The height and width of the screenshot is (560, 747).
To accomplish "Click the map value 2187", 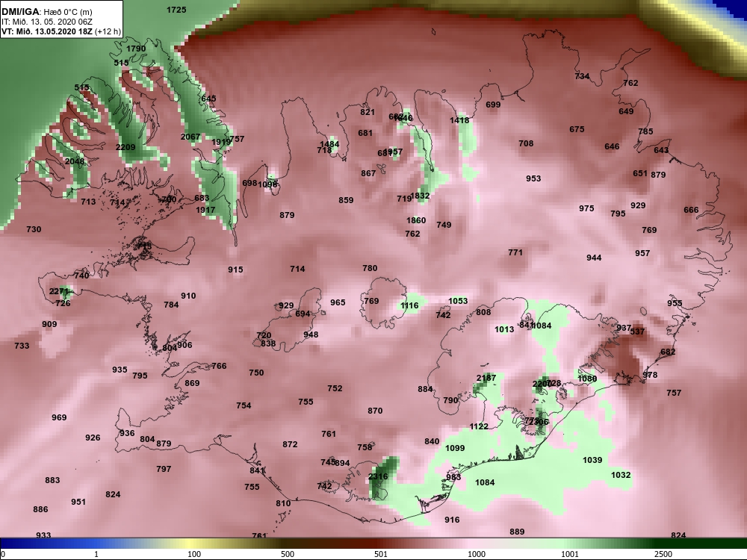I will pyautogui.click(x=486, y=378).
